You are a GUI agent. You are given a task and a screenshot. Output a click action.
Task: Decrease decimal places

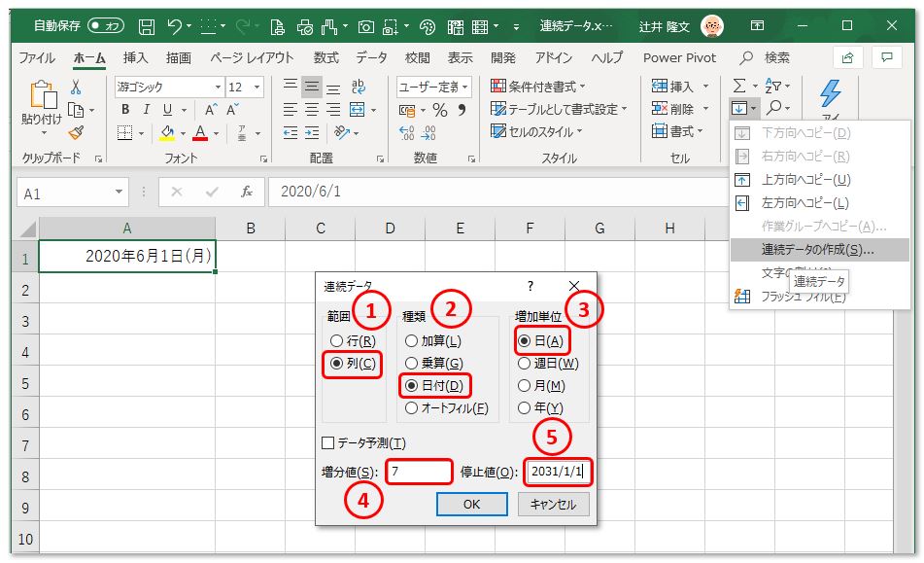pyautogui.click(x=428, y=133)
